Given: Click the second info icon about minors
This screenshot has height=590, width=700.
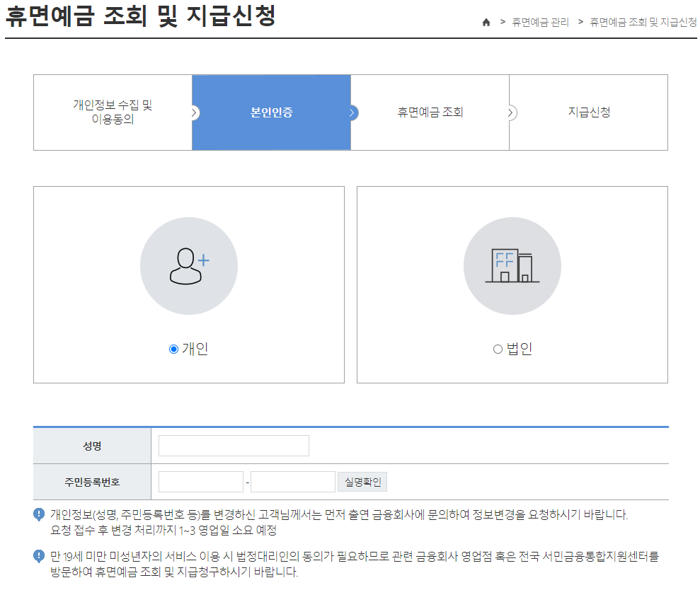Looking at the screenshot, I should [38, 556].
